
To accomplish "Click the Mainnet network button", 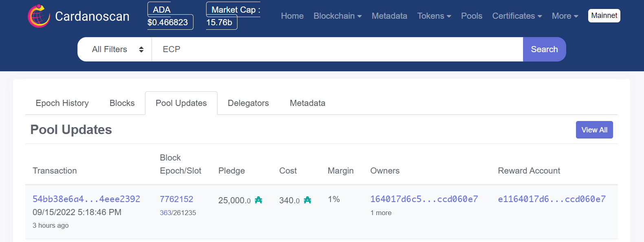I will [x=604, y=15].
